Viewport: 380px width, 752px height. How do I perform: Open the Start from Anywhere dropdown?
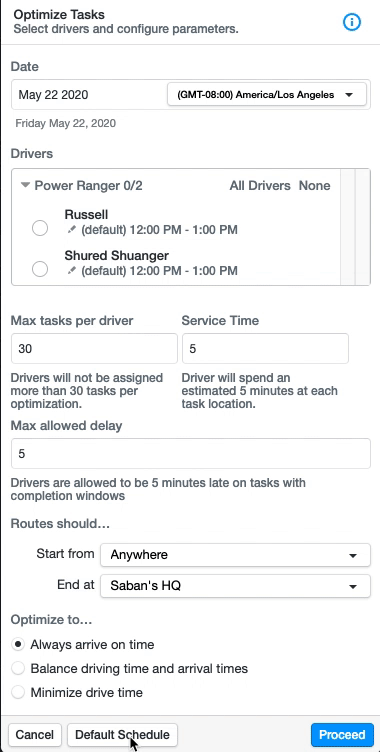[235, 555]
